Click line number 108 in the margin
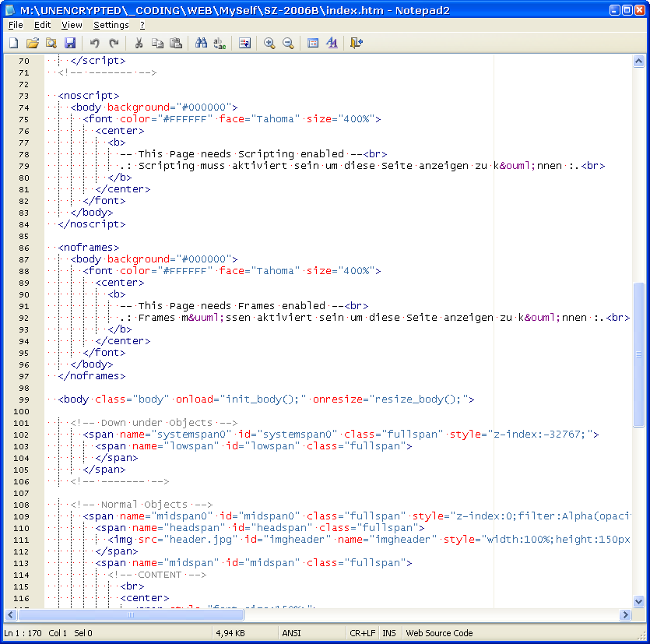The height and width of the screenshot is (644, 650). tap(21, 505)
